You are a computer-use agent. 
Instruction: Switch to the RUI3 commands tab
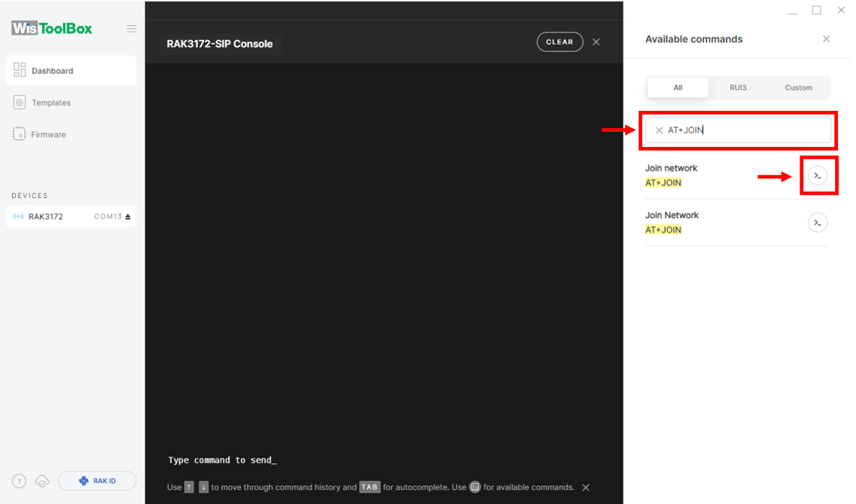point(738,88)
